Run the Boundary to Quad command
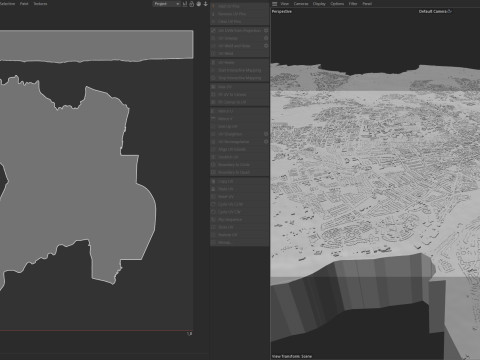The height and width of the screenshot is (360, 480). pos(240,172)
